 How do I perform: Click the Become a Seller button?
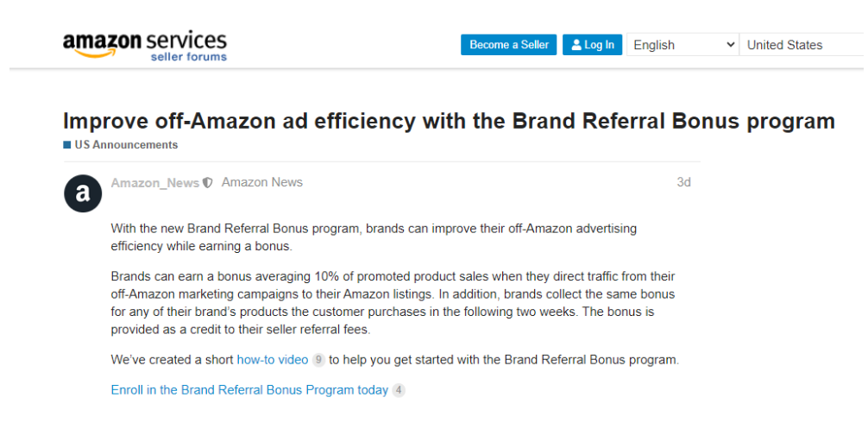pyautogui.click(x=509, y=45)
